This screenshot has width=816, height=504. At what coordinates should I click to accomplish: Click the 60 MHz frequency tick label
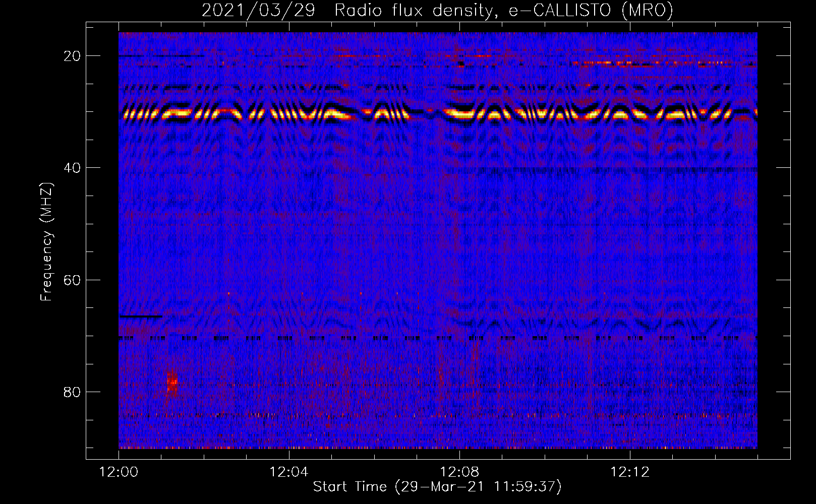click(72, 280)
